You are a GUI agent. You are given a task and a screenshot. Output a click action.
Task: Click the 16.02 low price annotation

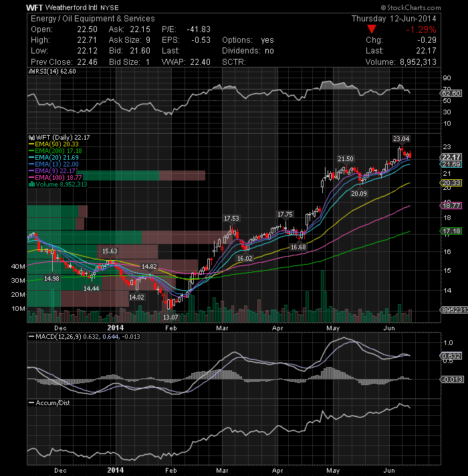(x=245, y=258)
